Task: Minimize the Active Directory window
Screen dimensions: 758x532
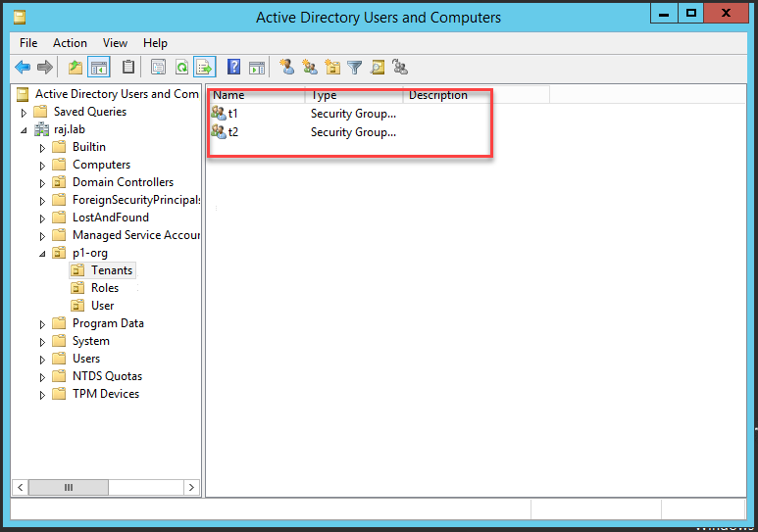Action: point(664,14)
